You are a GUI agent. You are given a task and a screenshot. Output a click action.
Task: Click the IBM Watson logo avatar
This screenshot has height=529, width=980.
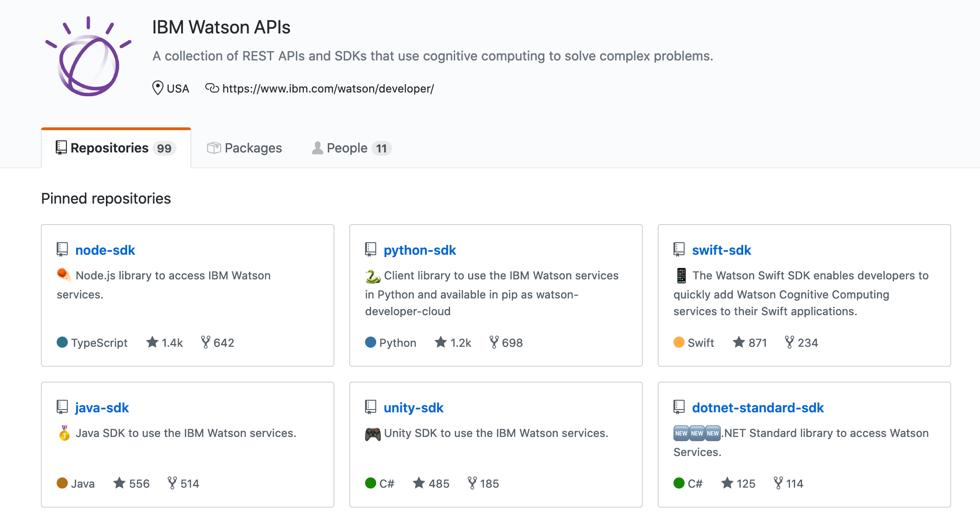(88, 57)
